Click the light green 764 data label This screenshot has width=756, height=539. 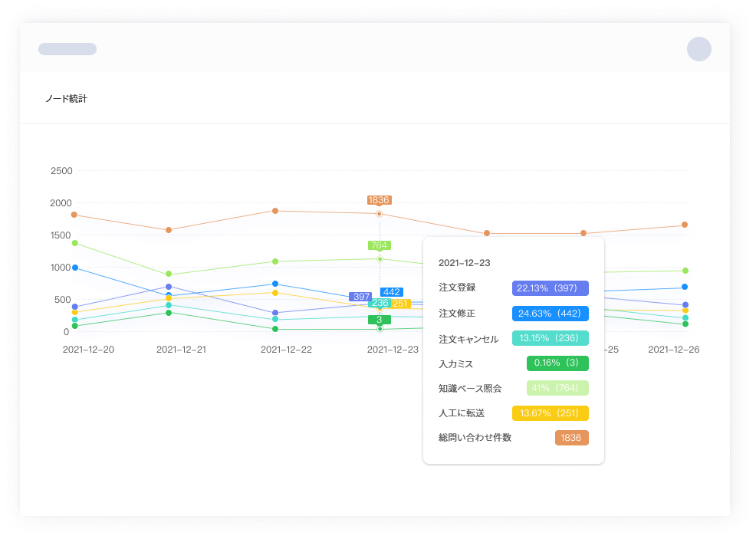(379, 245)
